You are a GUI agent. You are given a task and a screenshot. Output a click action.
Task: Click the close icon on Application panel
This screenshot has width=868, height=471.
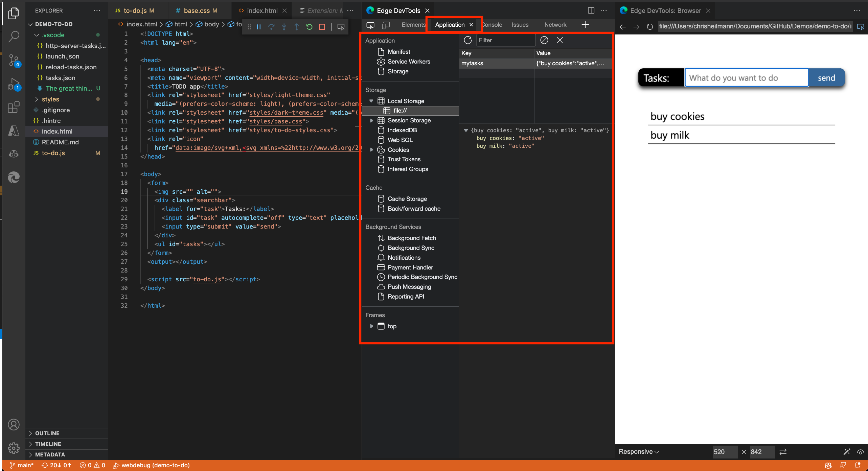coord(472,24)
